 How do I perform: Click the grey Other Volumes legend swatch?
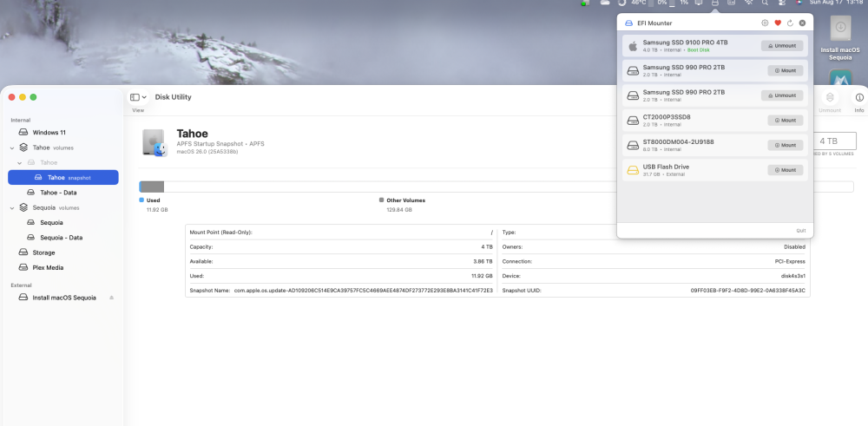381,200
